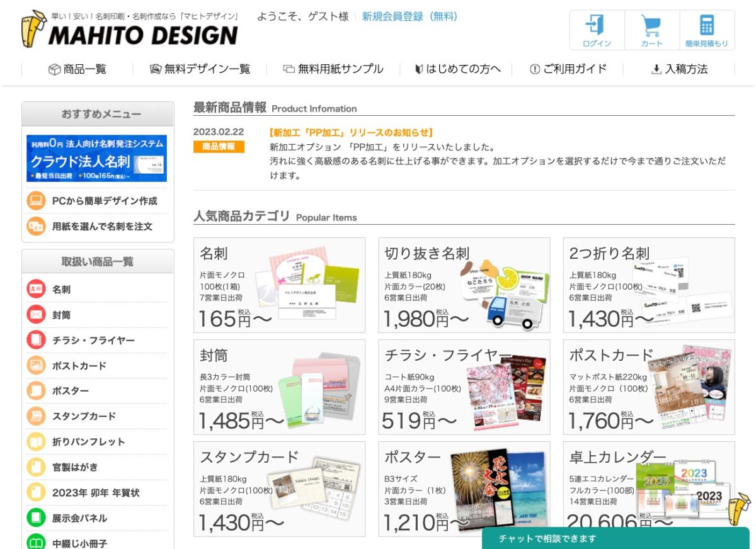Image resolution: width=756 pixels, height=549 pixels.
Task: Click the login door icon
Action: [596, 25]
